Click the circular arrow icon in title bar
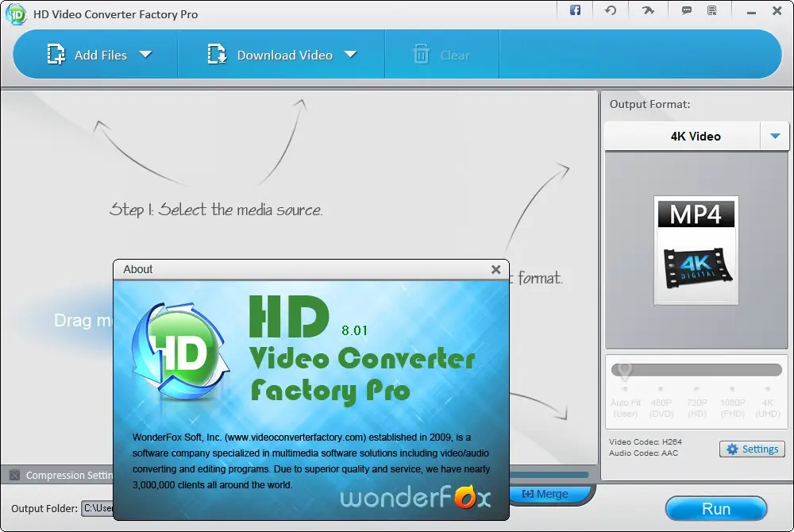 [x=610, y=10]
